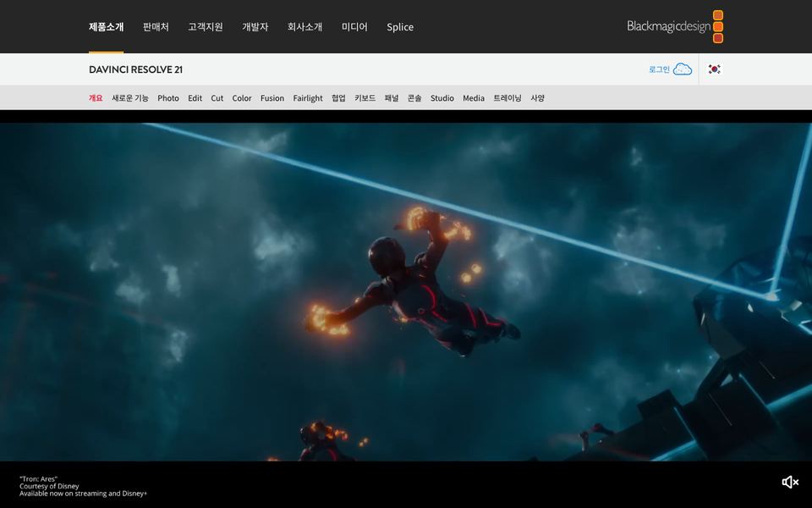
Task: Open the 회사소개 menu
Action: 305,27
